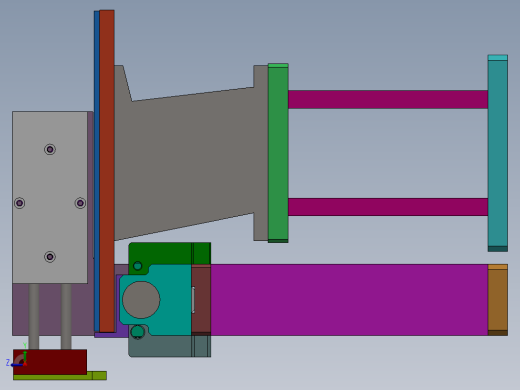Click the lower teal bolt under the housing
The width and height of the screenshot is (520, 390).
(137, 332)
